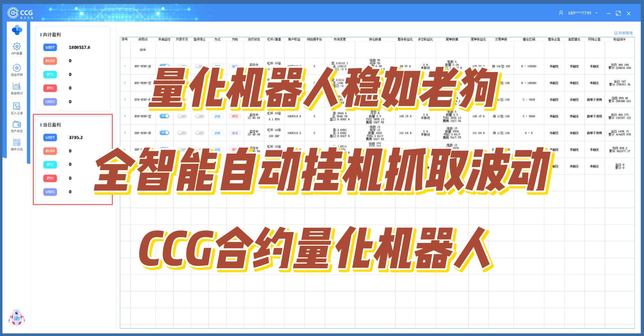This screenshot has width=644, height=336.
Task: Click the 货币对 column header
Action: tap(143, 39)
